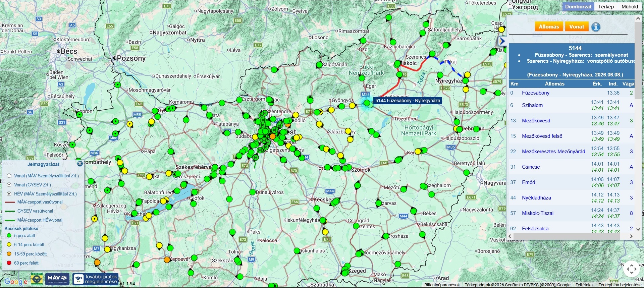Click the 5144 train label tooltip
This screenshot has width=644, height=288.
[408, 101]
